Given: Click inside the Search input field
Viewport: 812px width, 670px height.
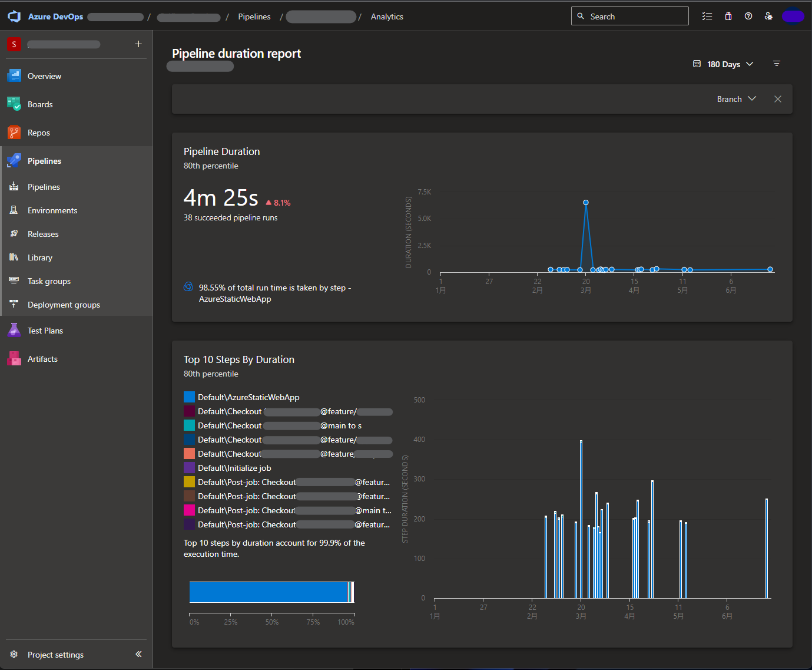Looking at the screenshot, I should [x=629, y=16].
